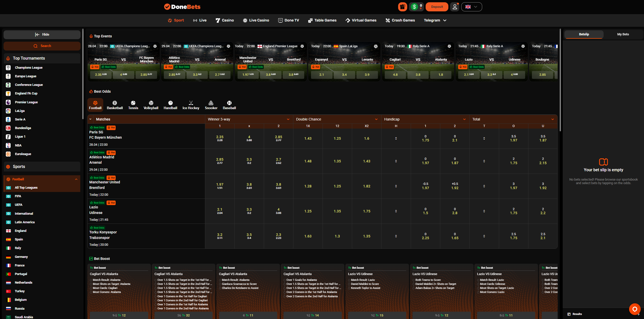Click the NBA logo icon
This screenshot has height=319, width=644.
pos(8,145)
